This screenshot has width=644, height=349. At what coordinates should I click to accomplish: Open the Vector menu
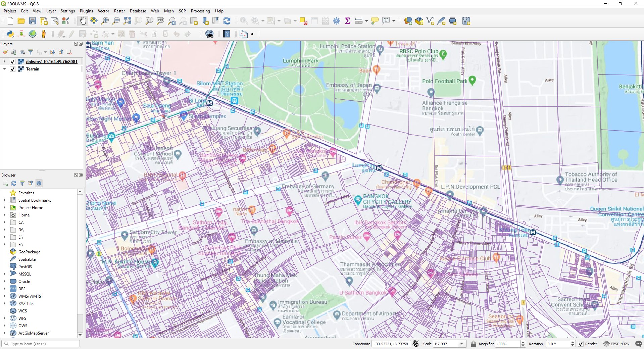[103, 11]
